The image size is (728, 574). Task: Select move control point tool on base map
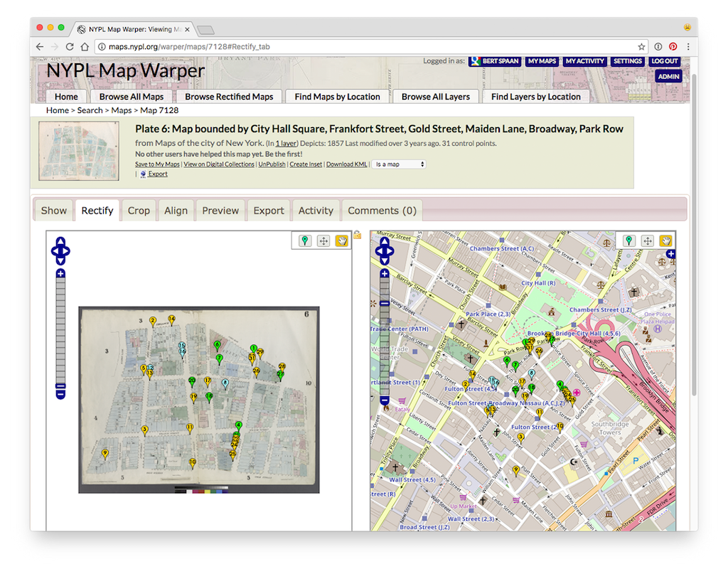coord(647,240)
